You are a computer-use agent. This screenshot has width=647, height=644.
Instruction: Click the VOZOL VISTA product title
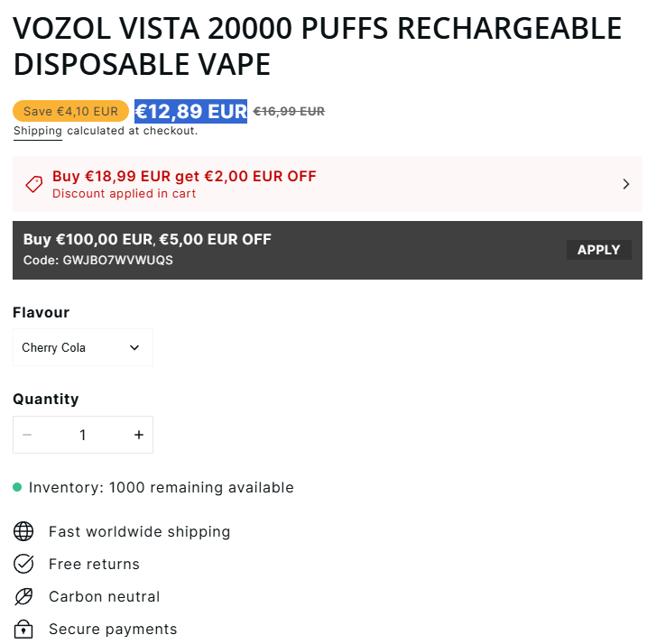point(318,46)
